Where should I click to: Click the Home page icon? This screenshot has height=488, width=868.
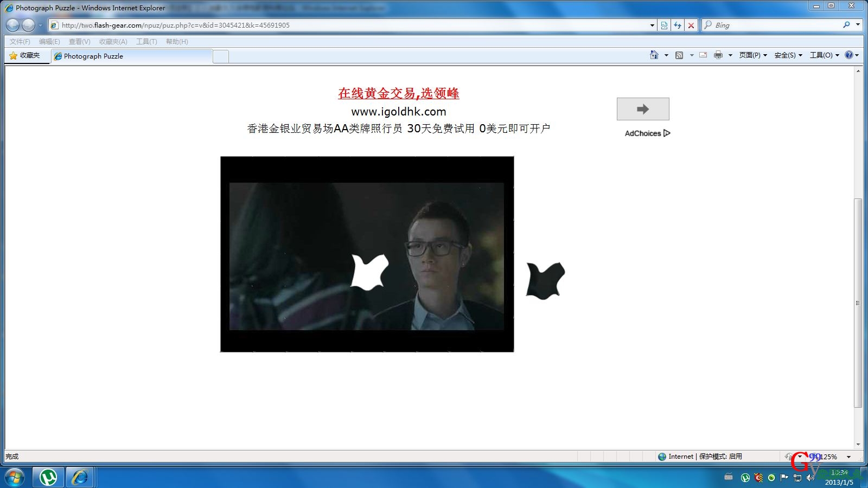(x=654, y=55)
